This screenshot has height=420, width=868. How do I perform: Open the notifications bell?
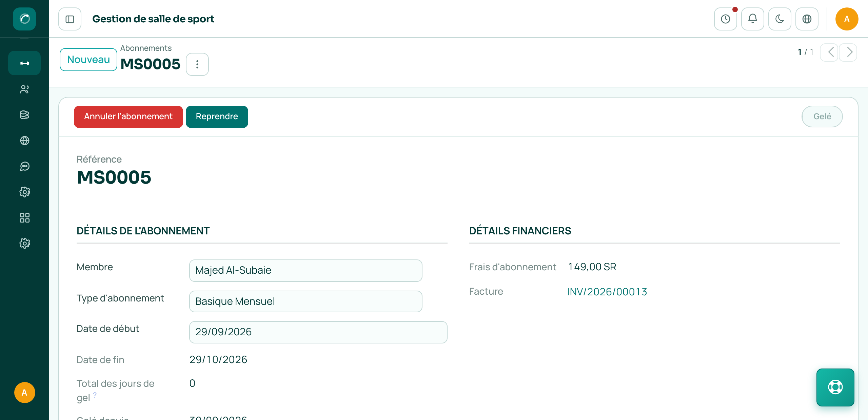point(753,19)
